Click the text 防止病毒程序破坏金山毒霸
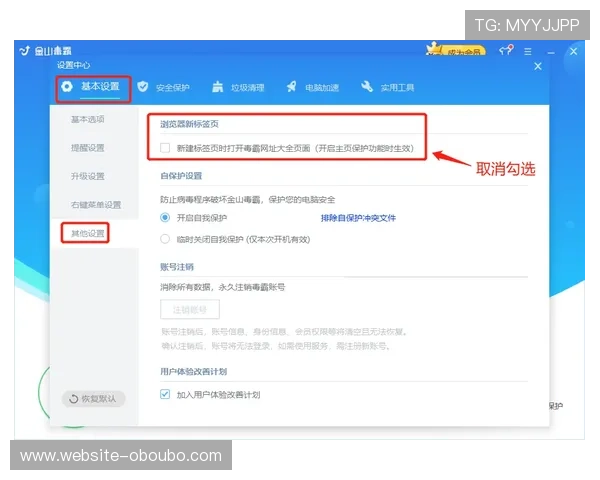 (210, 199)
